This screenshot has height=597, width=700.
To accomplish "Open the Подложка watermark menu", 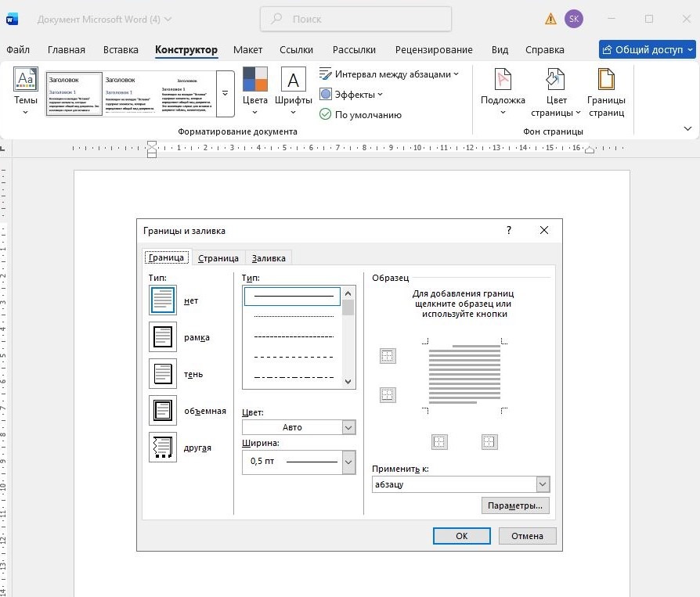I will pos(503,92).
